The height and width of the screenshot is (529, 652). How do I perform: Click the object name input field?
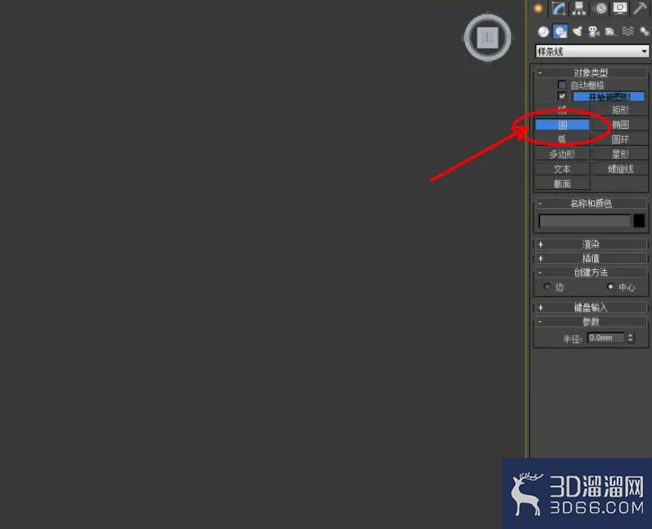pyautogui.click(x=585, y=221)
